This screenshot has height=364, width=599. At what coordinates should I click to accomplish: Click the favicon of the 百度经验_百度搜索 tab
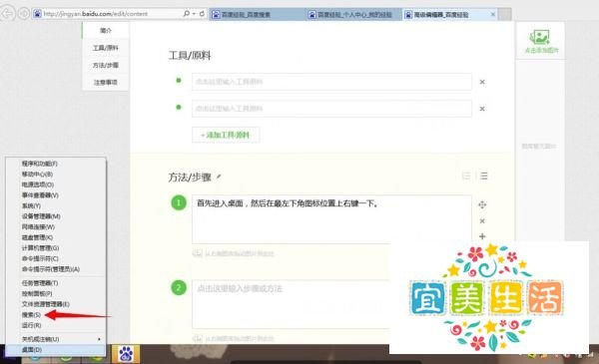point(216,15)
